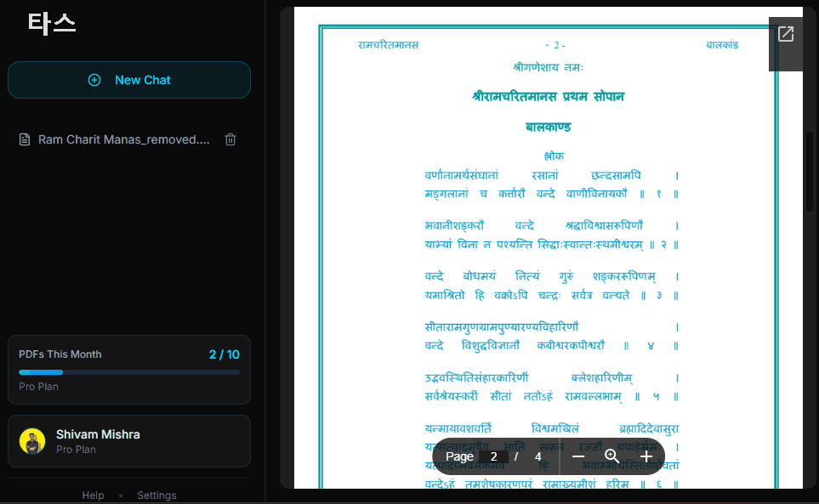This screenshot has width=819, height=504.
Task: Open the PDF in a new window
Action: click(786, 34)
